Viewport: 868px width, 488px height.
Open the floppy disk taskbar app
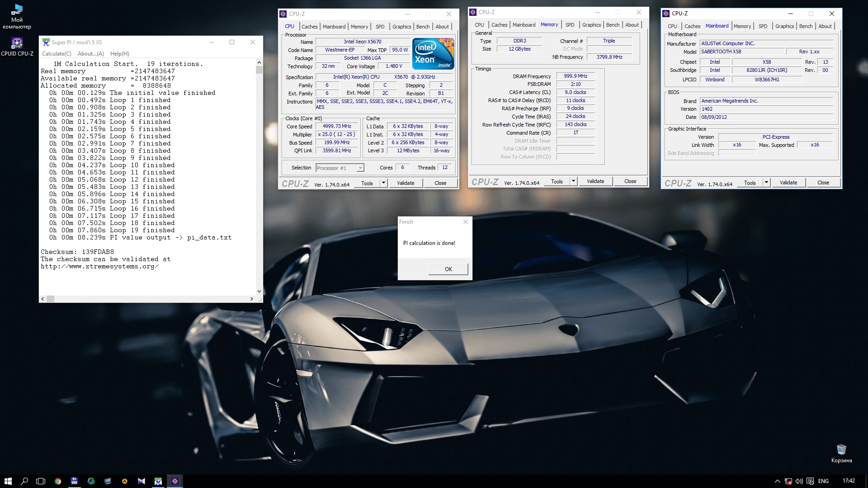pyautogui.click(x=74, y=481)
